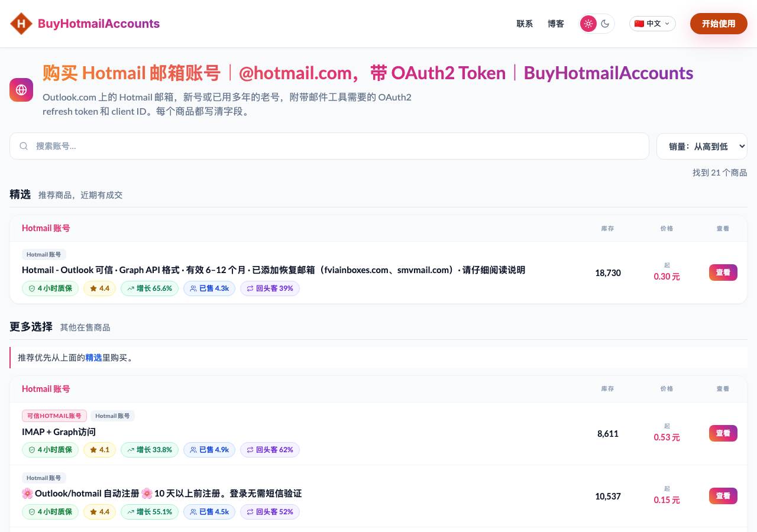Click 查看 for the 0.30 元 product

coord(723,273)
